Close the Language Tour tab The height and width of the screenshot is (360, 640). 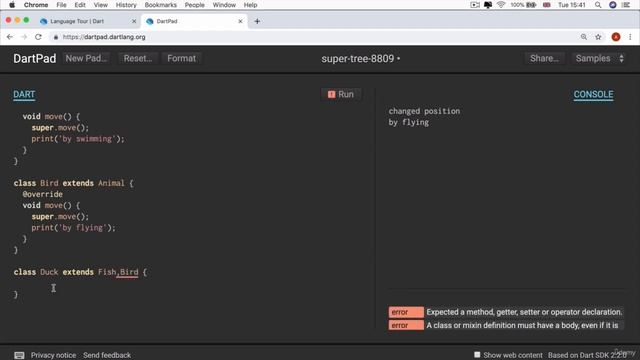pyautogui.click(x=134, y=21)
